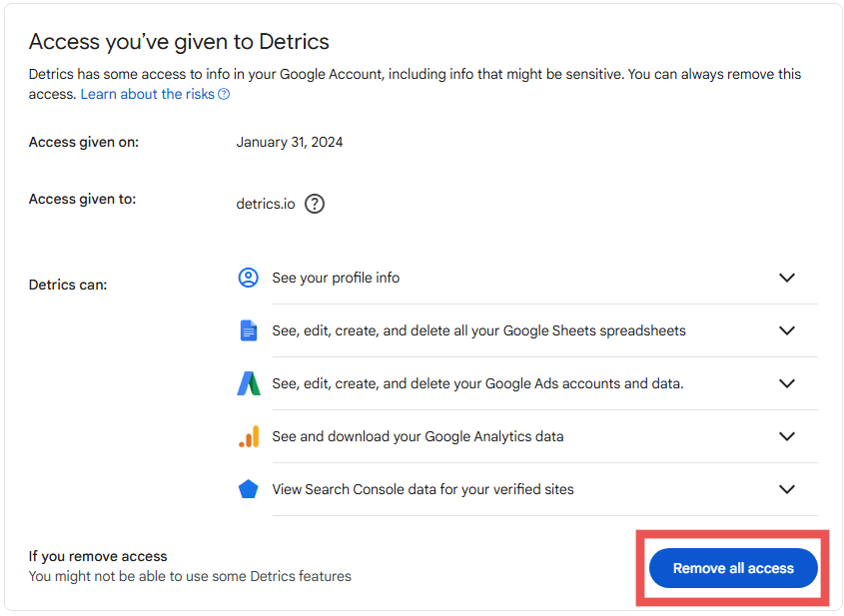Click the Search Console icon
This screenshot has height=616, width=844.
coord(248,489)
